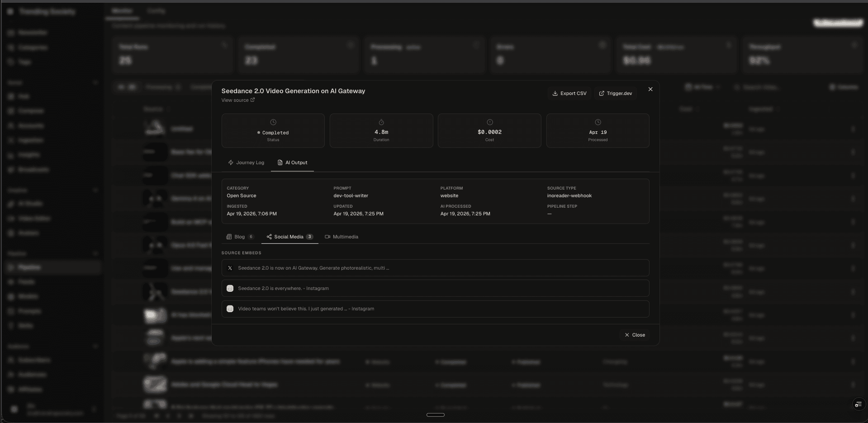868x423 pixels.
Task: Click the clock icon on the Completed status card
Action: coord(273,122)
